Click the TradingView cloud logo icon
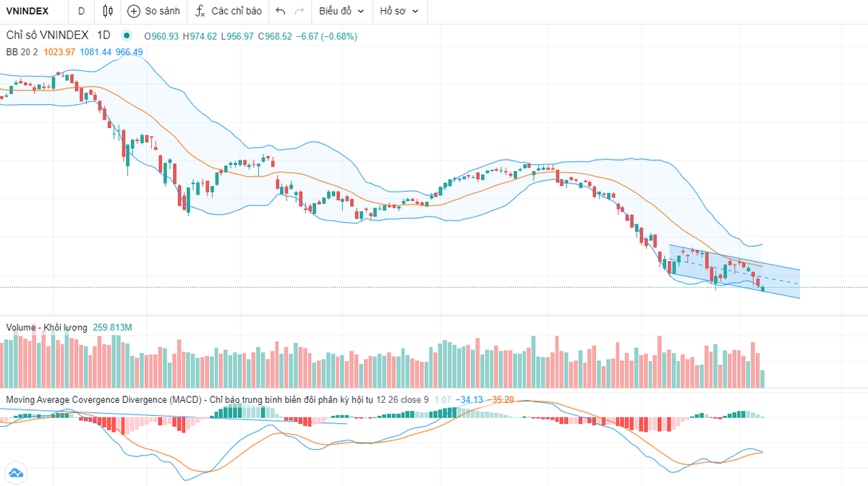868x486 pixels. tap(15, 470)
